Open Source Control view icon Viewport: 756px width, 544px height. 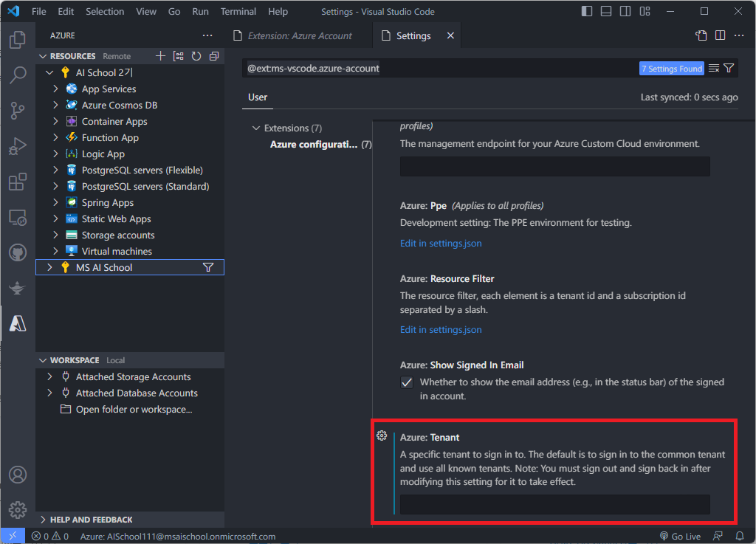tap(18, 111)
